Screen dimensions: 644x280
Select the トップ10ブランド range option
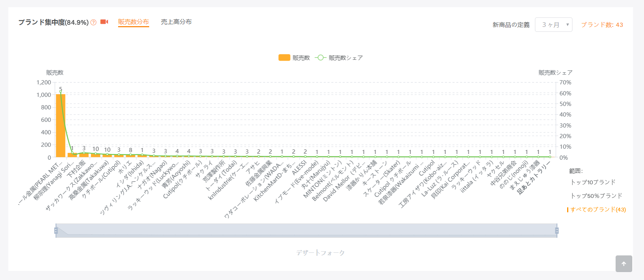click(x=593, y=182)
